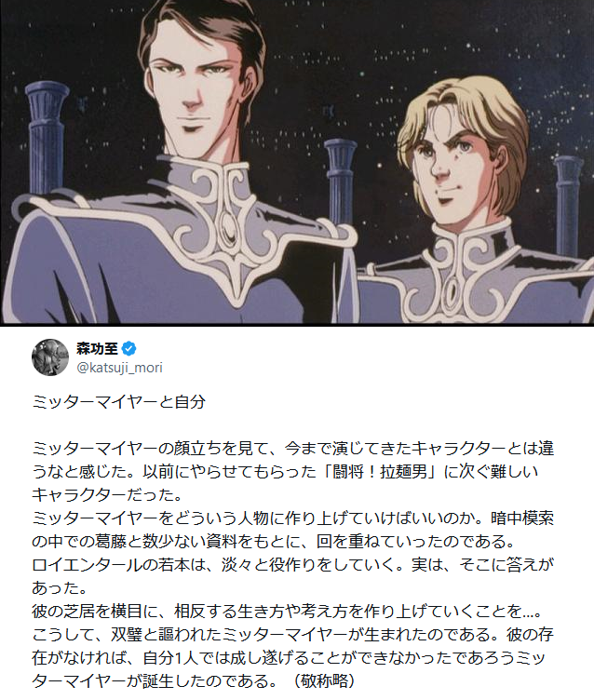Click the heading line ミッターマイヤーと自分
The width and height of the screenshot is (594, 700).
point(118,402)
